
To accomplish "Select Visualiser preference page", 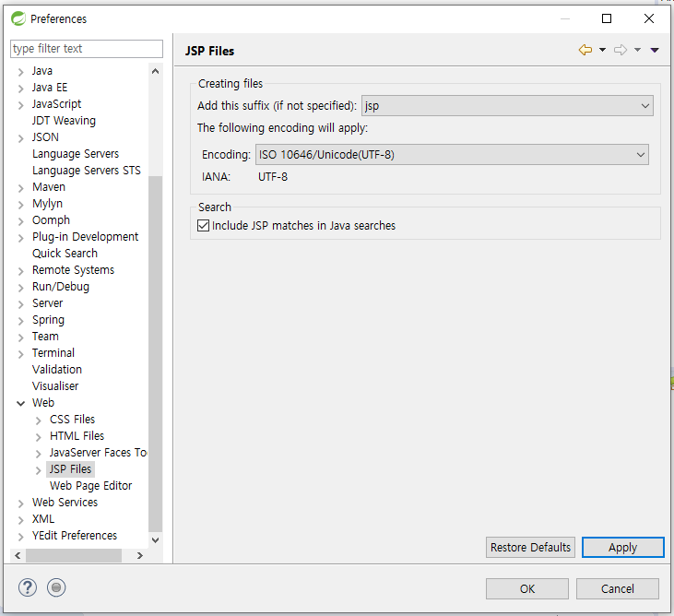I will click(55, 386).
